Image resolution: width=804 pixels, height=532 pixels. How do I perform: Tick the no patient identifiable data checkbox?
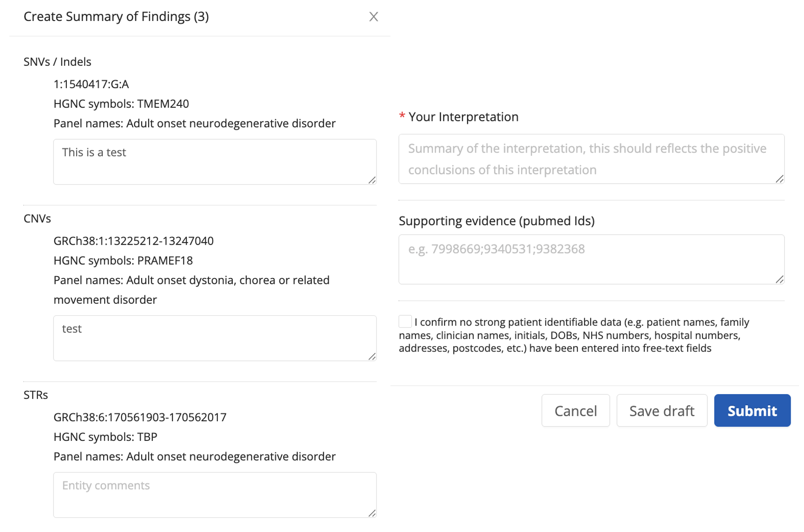[x=405, y=322]
